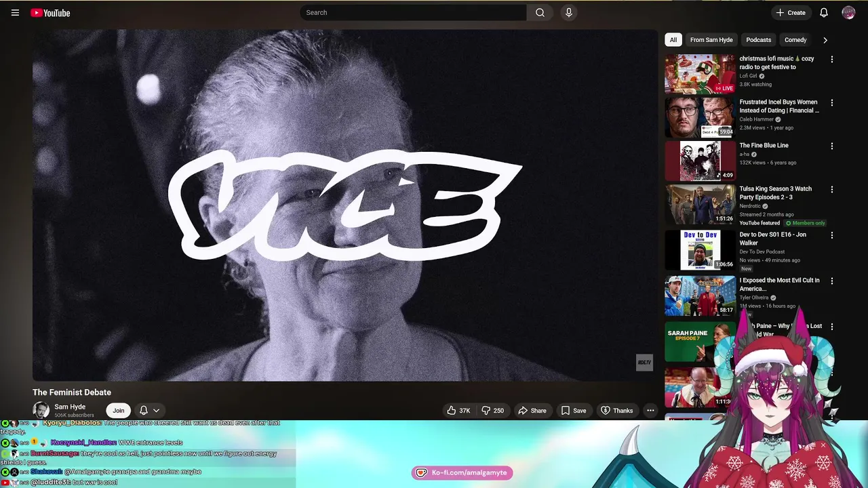Open options for Tulsa King Watch Party
This screenshot has width=868, height=488.
(832, 190)
